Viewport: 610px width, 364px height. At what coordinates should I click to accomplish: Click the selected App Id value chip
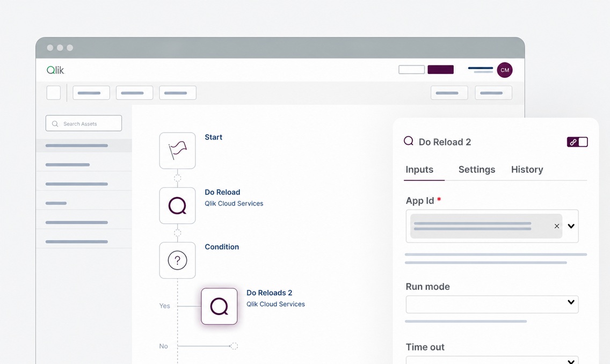pos(486,226)
